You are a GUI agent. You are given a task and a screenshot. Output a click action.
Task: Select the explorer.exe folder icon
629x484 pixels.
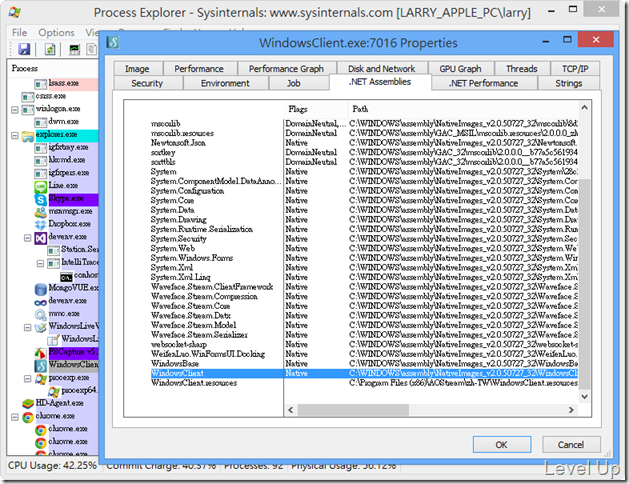click(x=28, y=136)
